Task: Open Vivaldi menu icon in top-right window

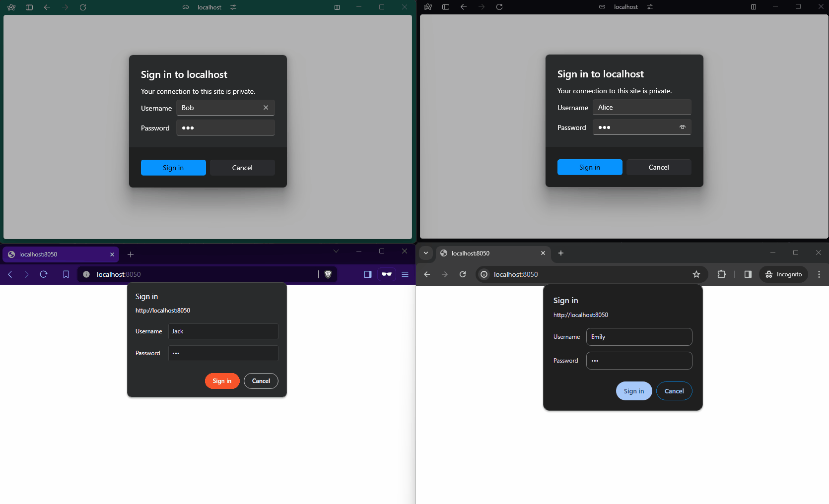Action: coord(428,7)
